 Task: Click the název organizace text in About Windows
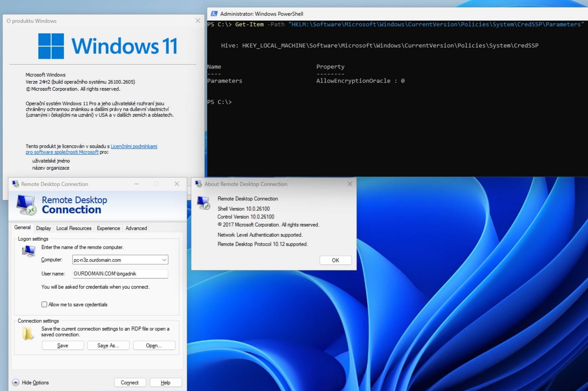(51, 168)
